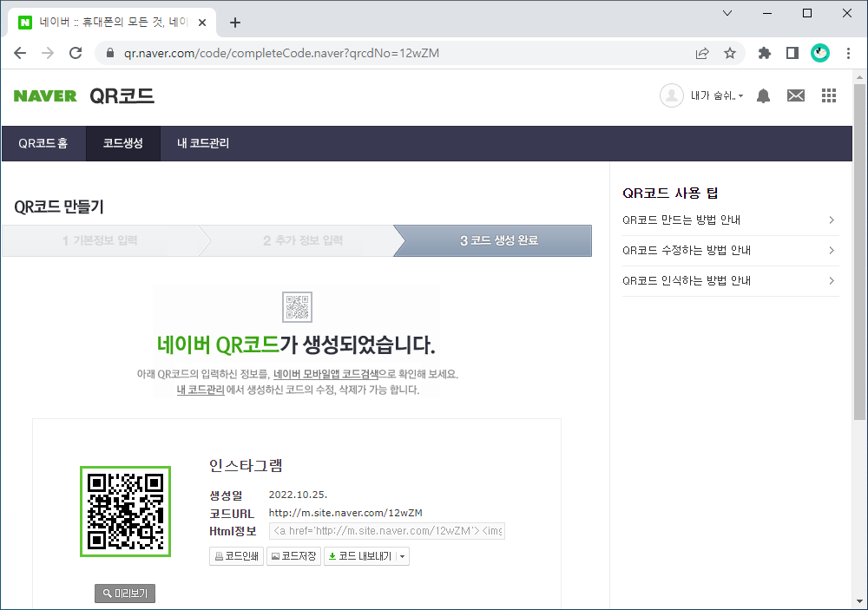Viewport: 868px width, 610px height.
Task: Click step 2 추가 정보 입력
Action: tap(303, 241)
